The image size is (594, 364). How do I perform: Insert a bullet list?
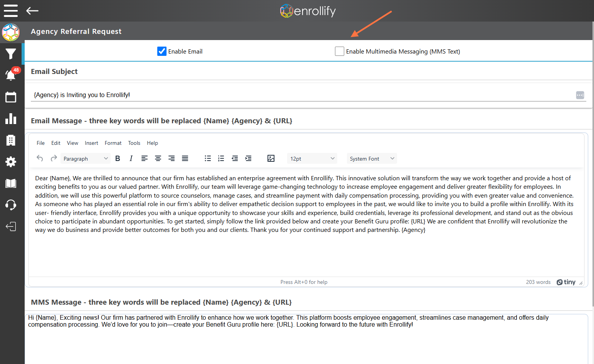point(208,158)
